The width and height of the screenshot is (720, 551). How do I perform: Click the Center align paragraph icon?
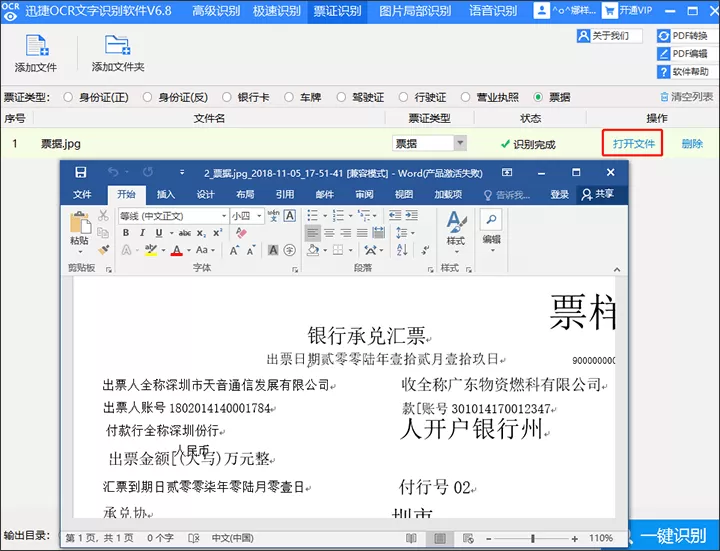pos(329,233)
